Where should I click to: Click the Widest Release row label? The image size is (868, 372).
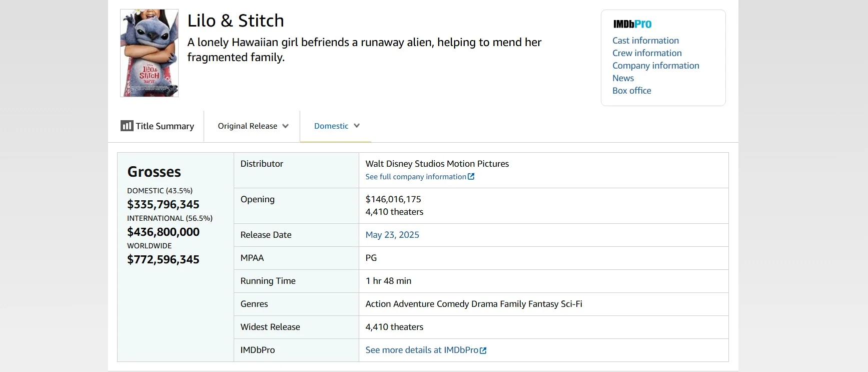click(x=270, y=327)
